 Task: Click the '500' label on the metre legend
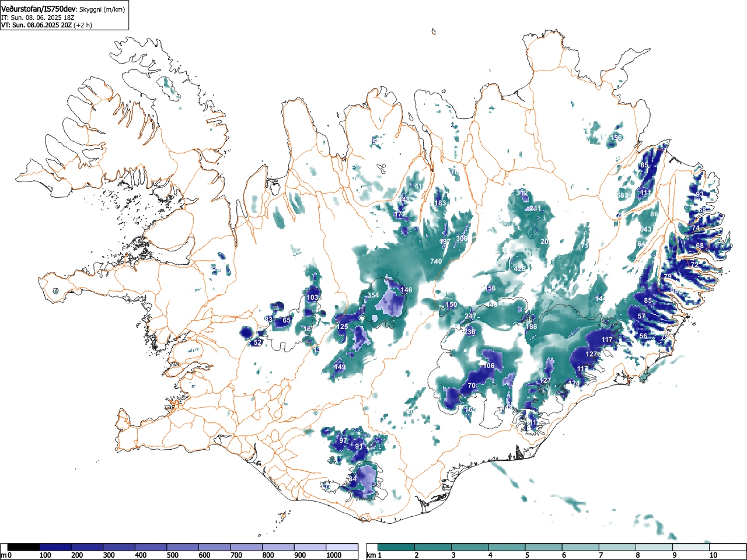tap(172, 555)
